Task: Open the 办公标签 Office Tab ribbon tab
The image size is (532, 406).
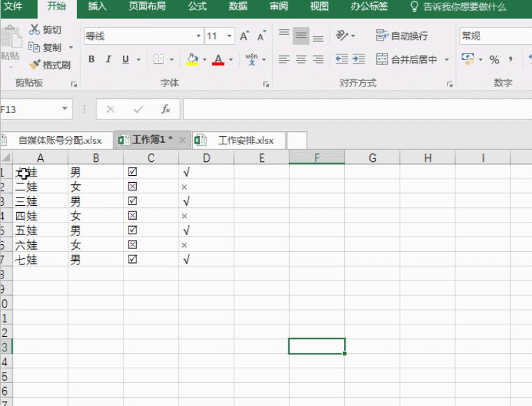Action: click(369, 6)
